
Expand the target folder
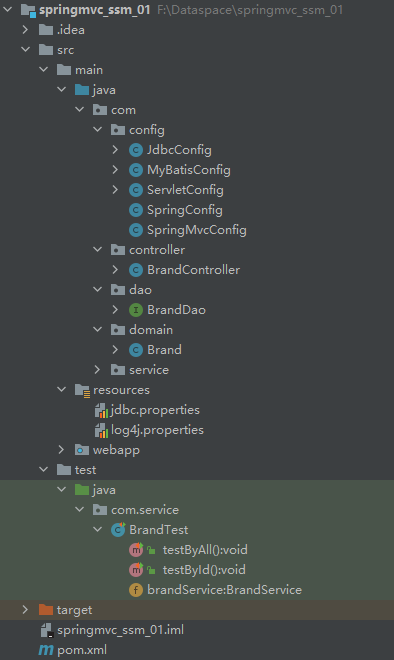[25, 609]
